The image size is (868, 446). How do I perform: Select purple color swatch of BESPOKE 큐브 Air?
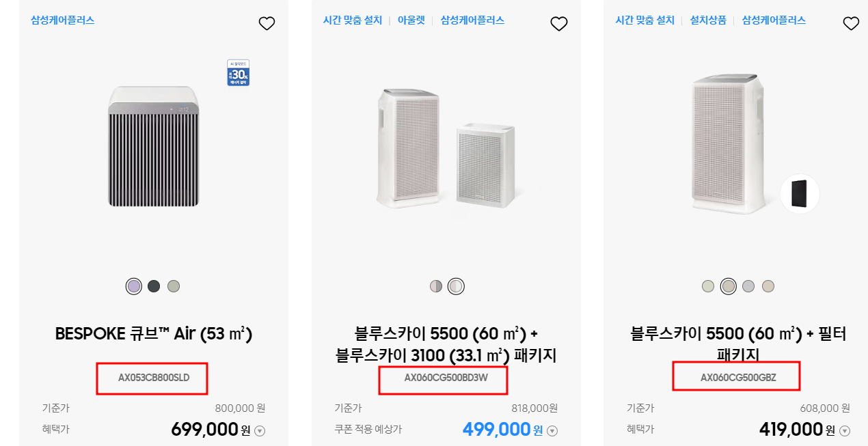pos(133,285)
